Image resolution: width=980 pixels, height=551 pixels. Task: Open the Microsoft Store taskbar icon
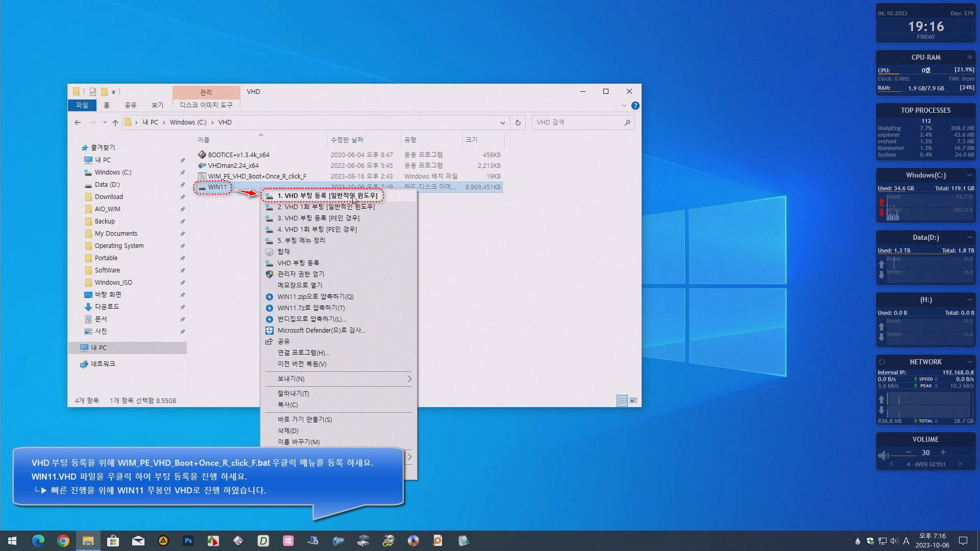click(113, 541)
